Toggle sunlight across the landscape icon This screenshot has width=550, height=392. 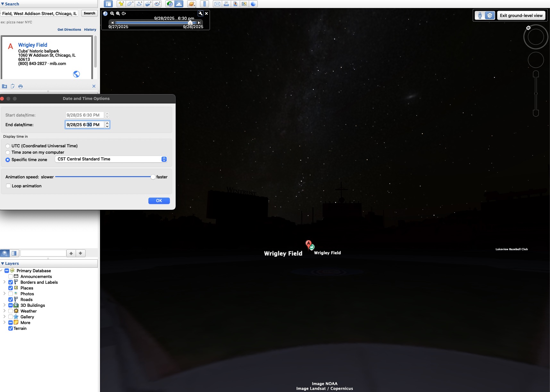pos(179,4)
